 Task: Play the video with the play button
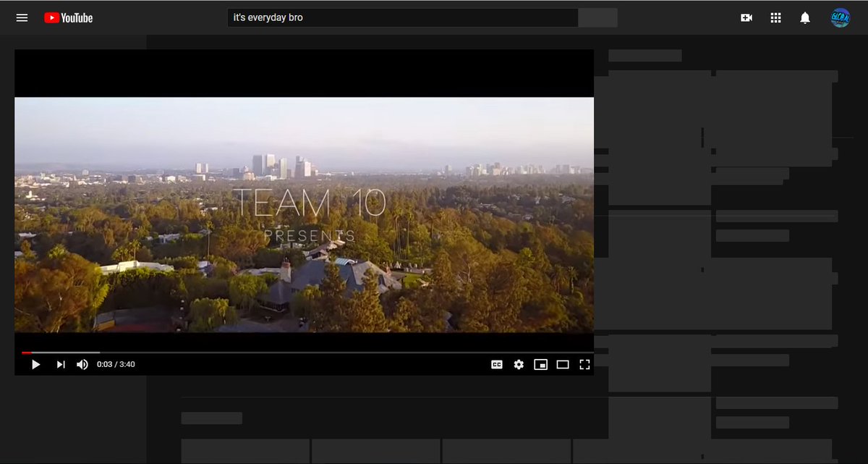pos(35,364)
